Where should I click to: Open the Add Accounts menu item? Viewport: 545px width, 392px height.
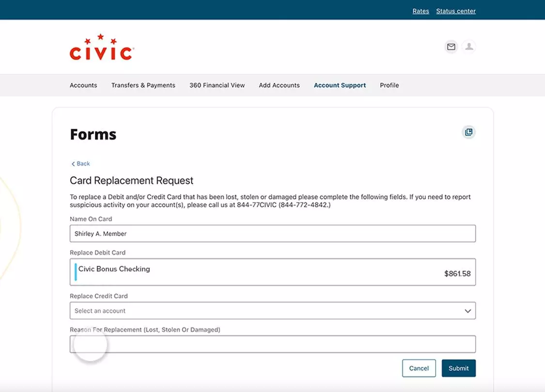pyautogui.click(x=279, y=85)
